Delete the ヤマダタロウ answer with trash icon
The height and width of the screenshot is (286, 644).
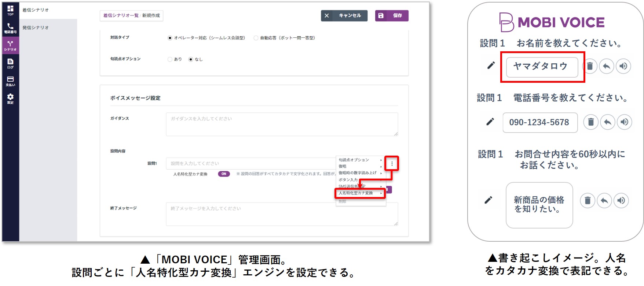(590, 66)
